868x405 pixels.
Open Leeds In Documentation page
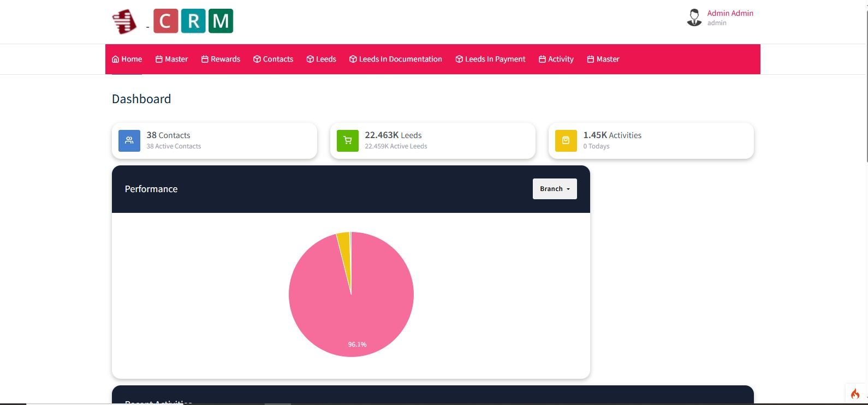(395, 59)
